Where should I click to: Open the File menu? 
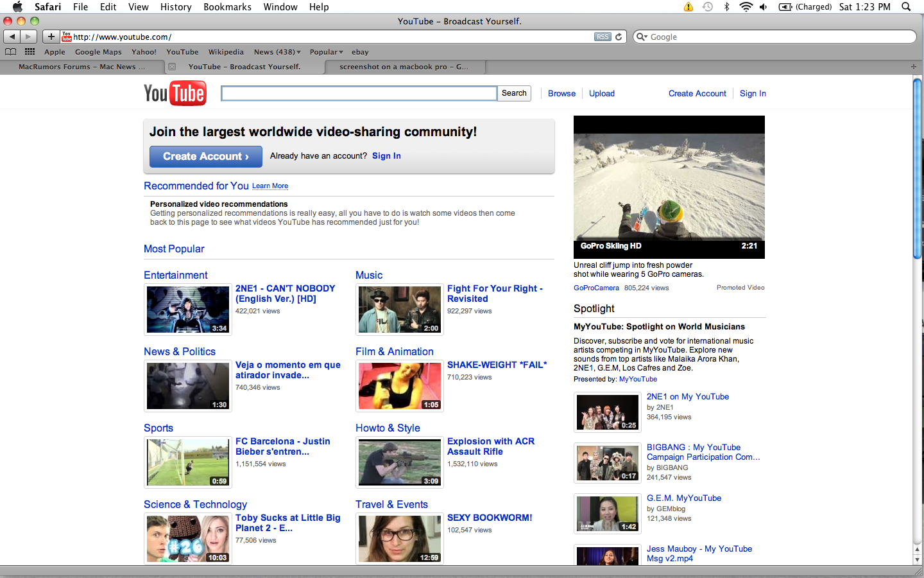(80, 6)
